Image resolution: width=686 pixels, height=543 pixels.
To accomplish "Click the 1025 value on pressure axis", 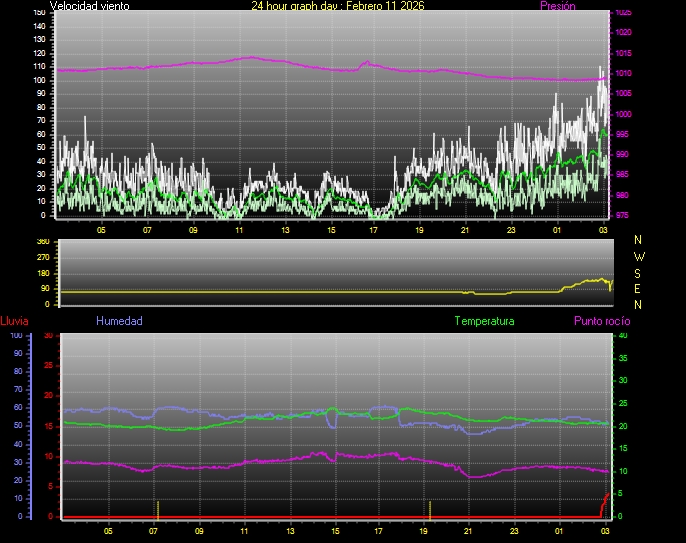I will (x=623, y=13).
